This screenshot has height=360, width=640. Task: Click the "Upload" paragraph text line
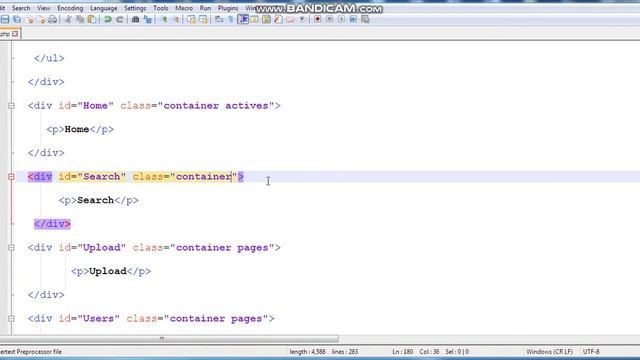coord(111,271)
